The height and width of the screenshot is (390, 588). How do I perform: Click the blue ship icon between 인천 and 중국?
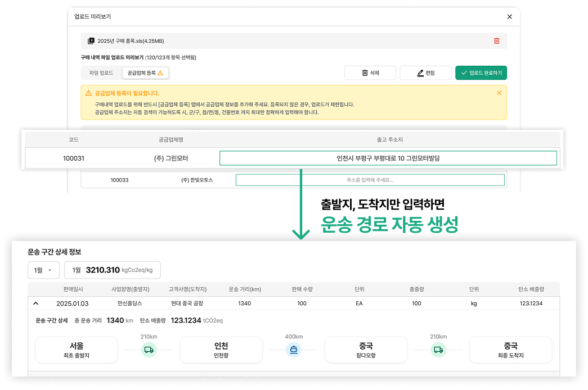pyautogui.click(x=294, y=350)
